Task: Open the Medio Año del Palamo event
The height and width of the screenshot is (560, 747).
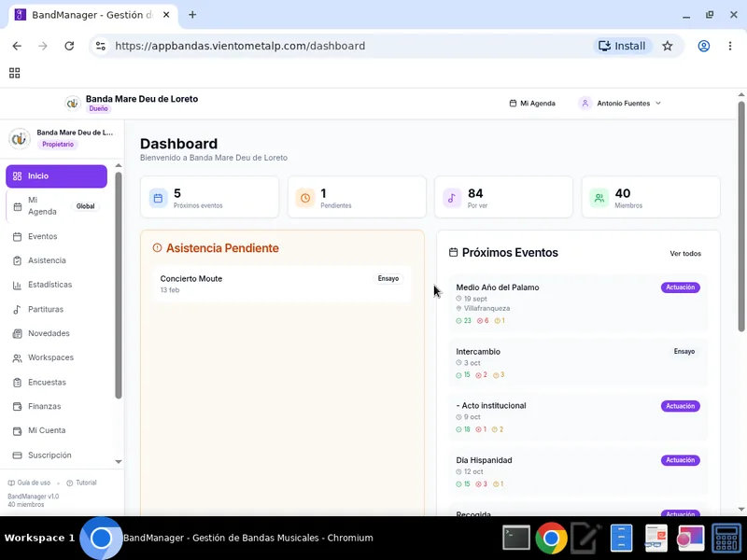Action: click(x=578, y=303)
